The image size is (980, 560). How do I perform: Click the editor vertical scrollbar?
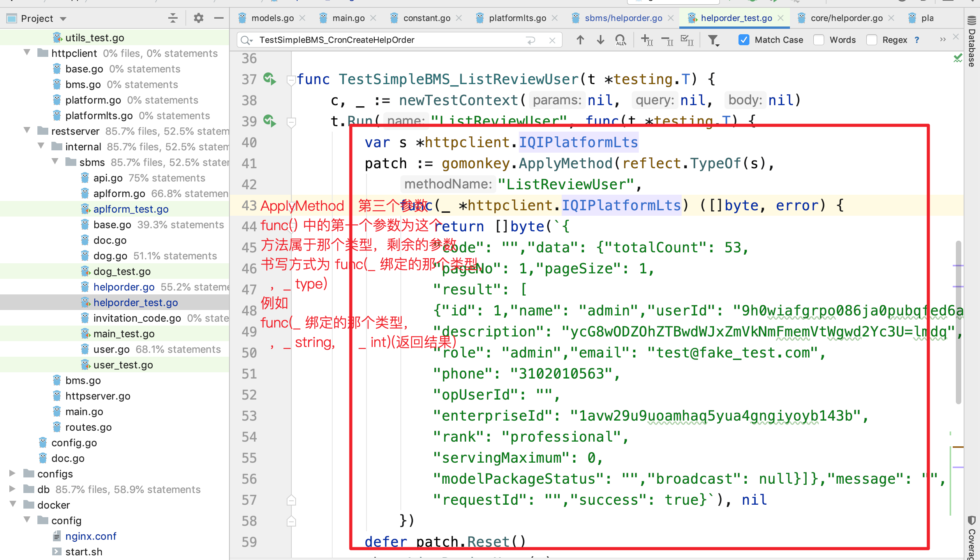pos(958,322)
